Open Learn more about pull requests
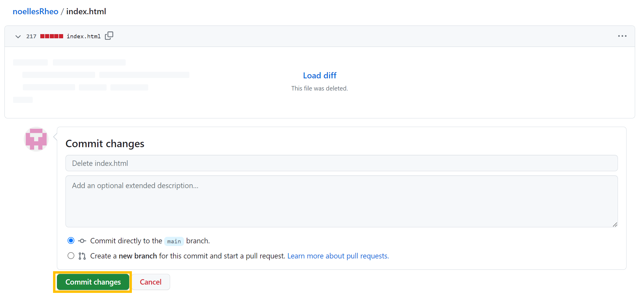Screen dimensions: 644x300 338,256
